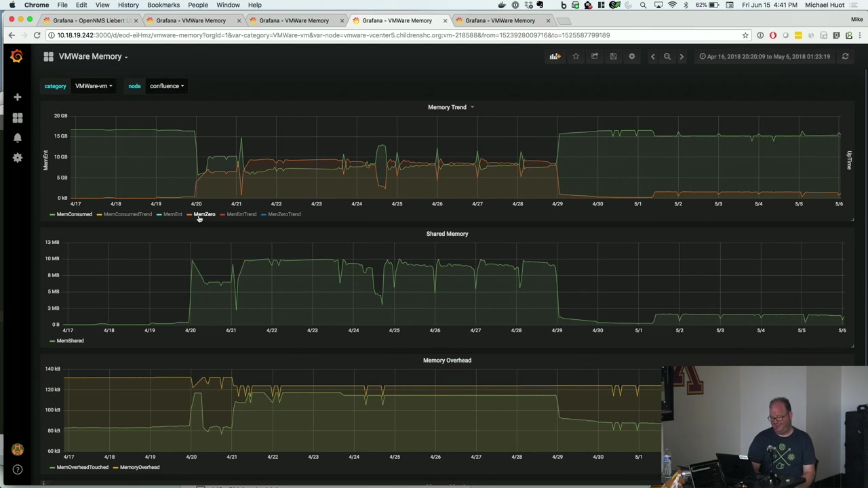This screenshot has width=868, height=488.
Task: Open the VMWare Memory dashboard picker
Action: pyautogui.click(x=93, y=57)
